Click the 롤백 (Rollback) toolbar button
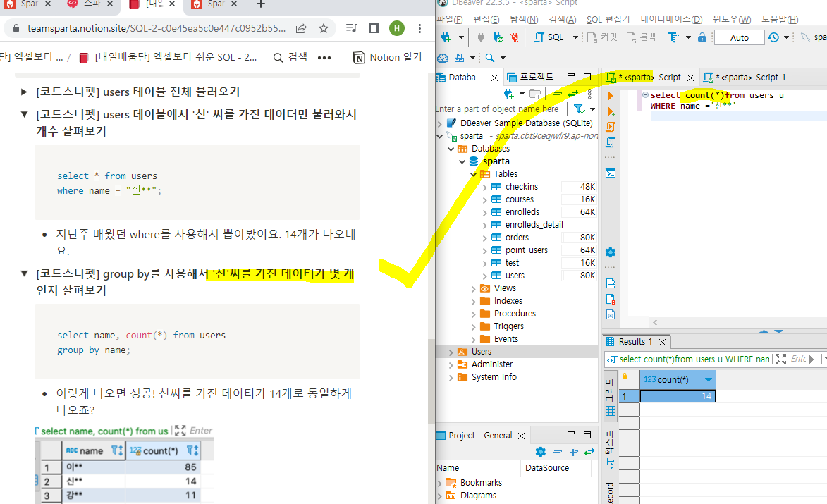827x504 pixels. 641,37
